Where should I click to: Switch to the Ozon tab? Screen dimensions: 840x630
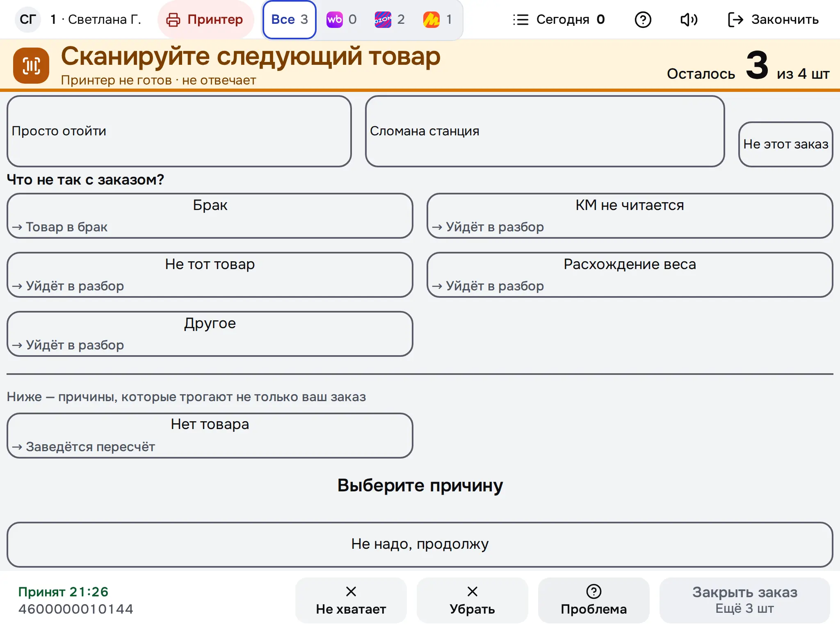(x=390, y=19)
